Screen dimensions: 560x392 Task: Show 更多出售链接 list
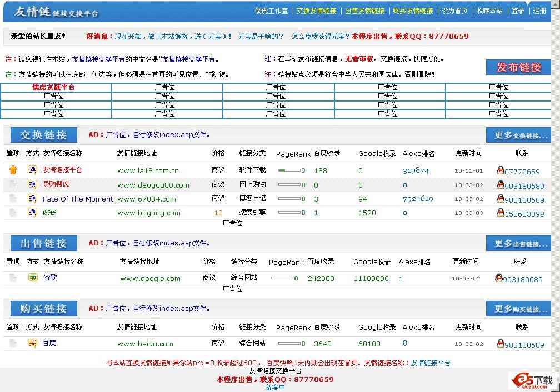518,244
